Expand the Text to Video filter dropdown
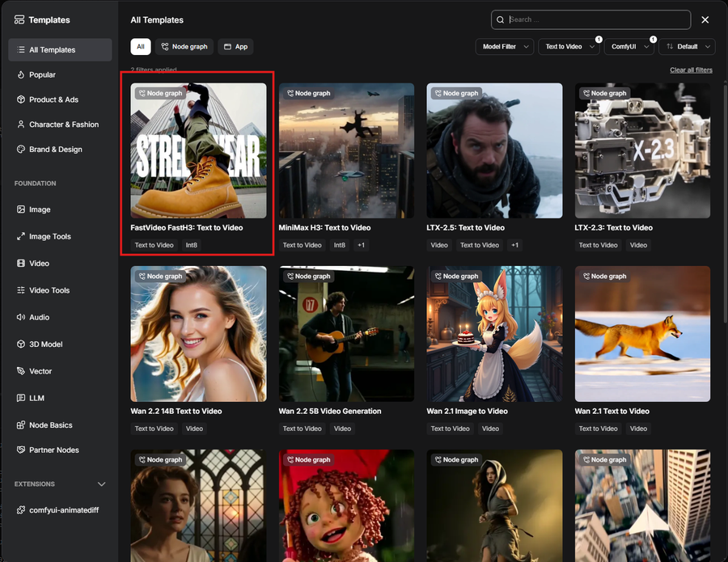The image size is (728, 562). [569, 46]
